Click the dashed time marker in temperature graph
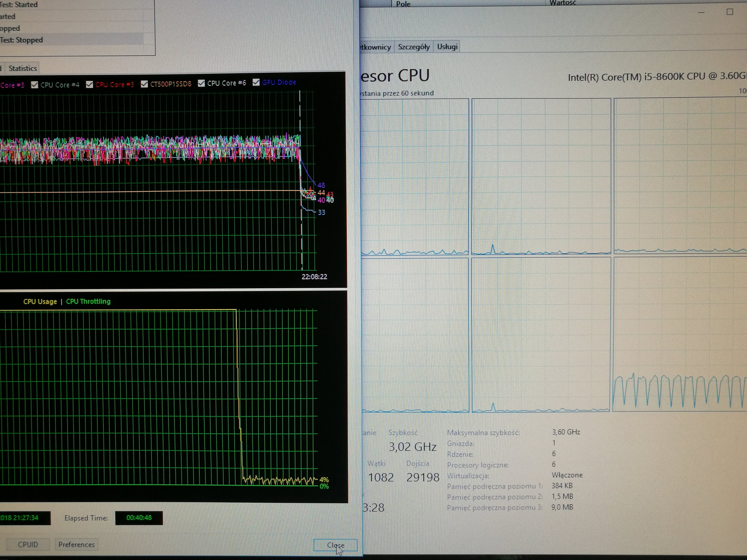Image resolution: width=747 pixels, height=560 pixels. point(301,180)
